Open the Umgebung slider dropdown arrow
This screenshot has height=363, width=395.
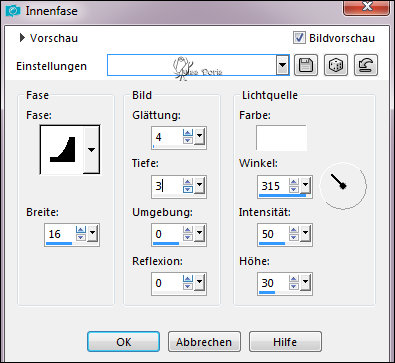[x=199, y=232]
